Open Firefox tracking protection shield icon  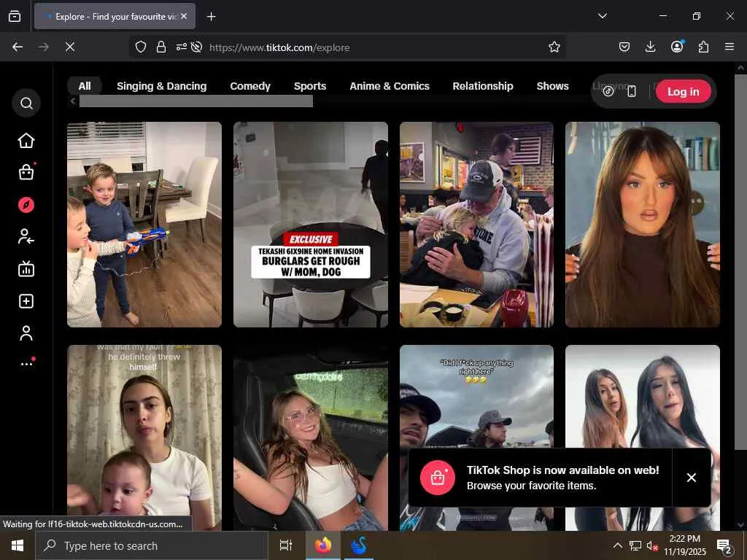tap(141, 47)
